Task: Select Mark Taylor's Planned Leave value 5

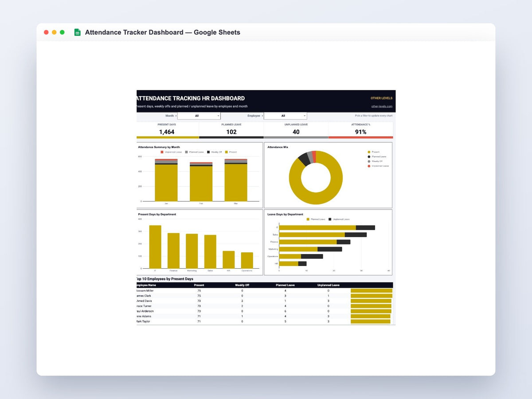Action: 285,321
